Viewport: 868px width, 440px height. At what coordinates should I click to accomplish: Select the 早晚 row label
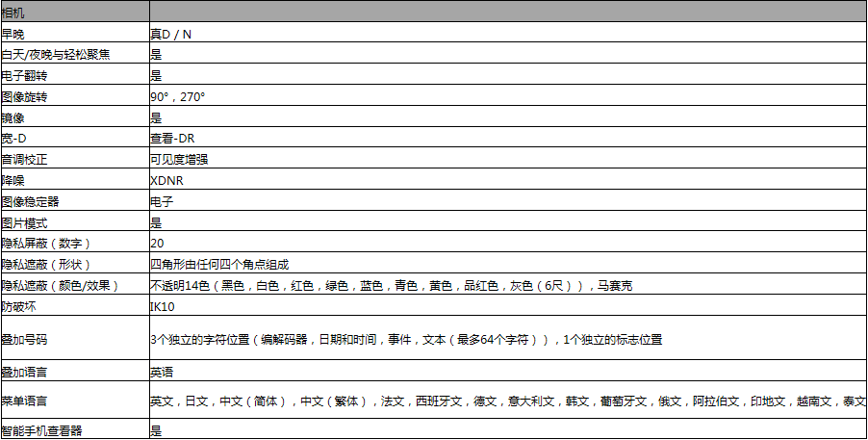[x=15, y=34]
